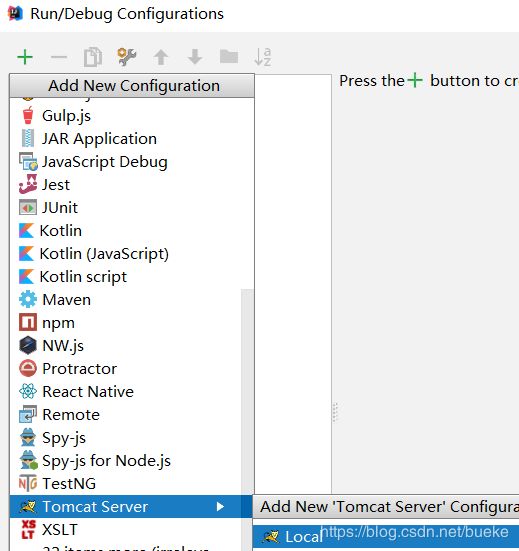Select the JUnit configuration type
Image resolution: width=519 pixels, height=551 pixels.
point(131,207)
